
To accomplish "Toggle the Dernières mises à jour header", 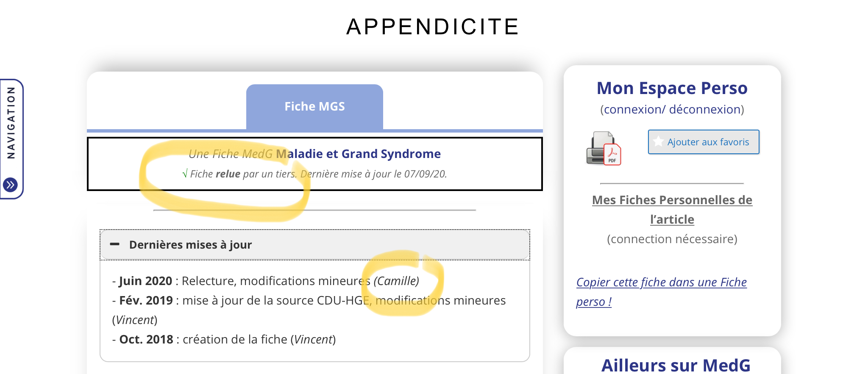I will [x=315, y=245].
